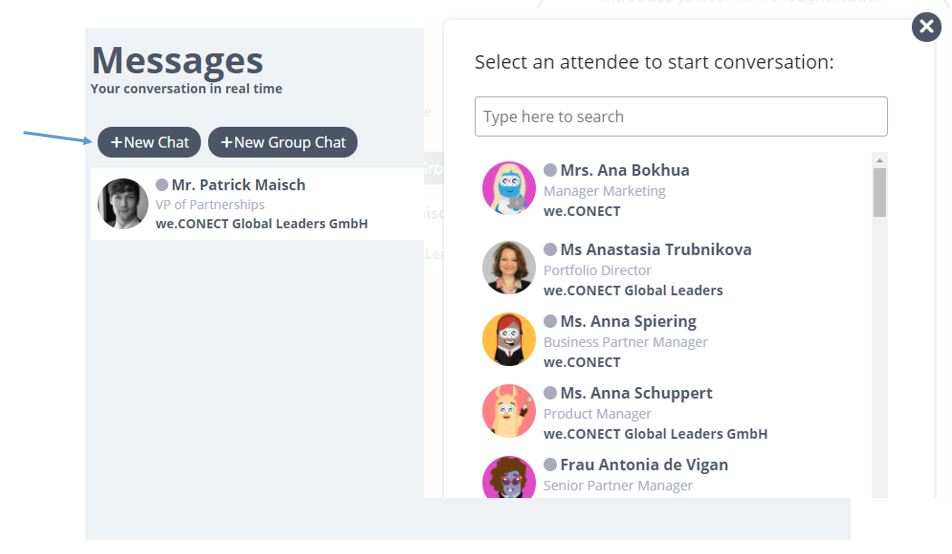This screenshot has height=554, width=952.
Task: Click Patrick Maisch's profile photo
Action: (x=123, y=203)
